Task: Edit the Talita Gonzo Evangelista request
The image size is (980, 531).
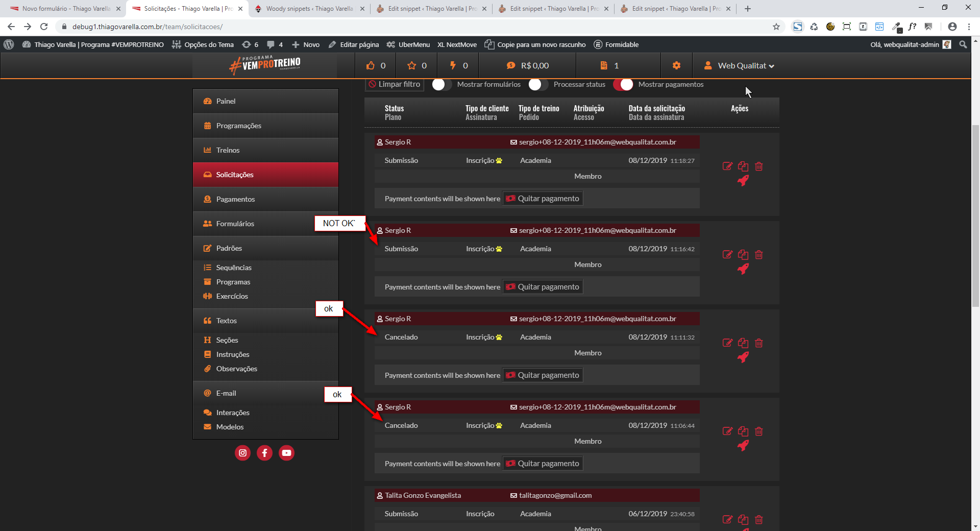Action: [727, 519]
